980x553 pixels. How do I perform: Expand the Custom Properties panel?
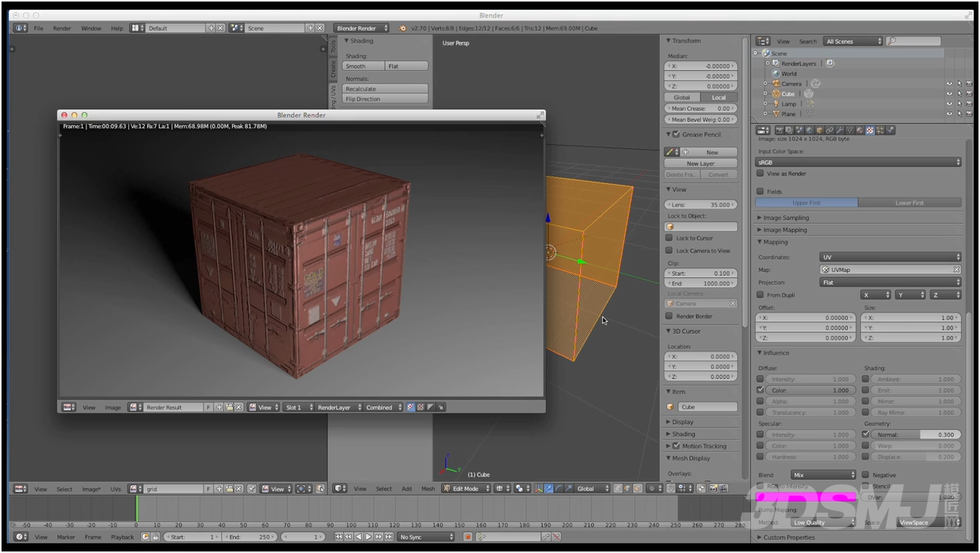pyautogui.click(x=788, y=538)
